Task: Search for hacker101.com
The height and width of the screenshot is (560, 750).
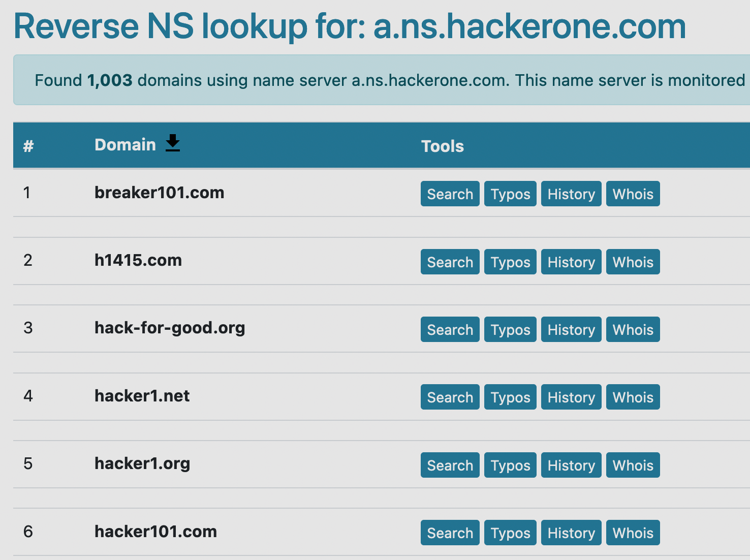Action: 450,533
